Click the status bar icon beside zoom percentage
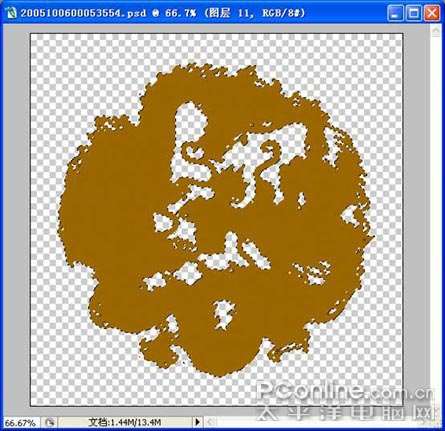The height and width of the screenshot is (431, 445). [x=50, y=423]
